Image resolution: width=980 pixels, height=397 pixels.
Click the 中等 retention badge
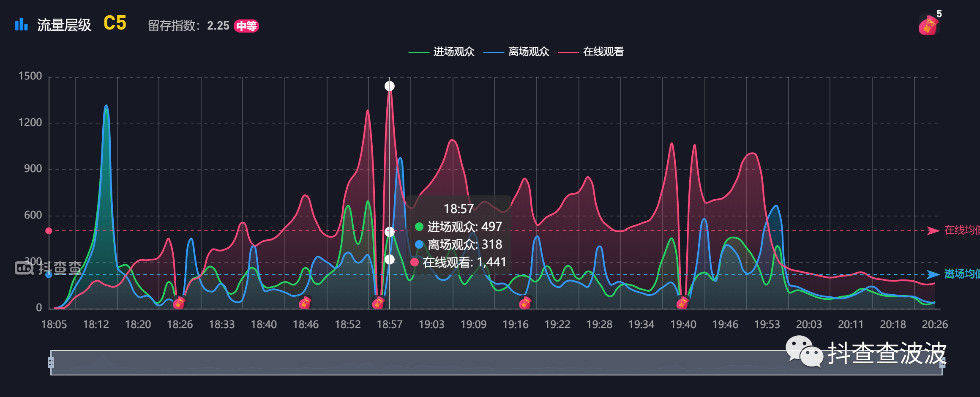coord(246,26)
